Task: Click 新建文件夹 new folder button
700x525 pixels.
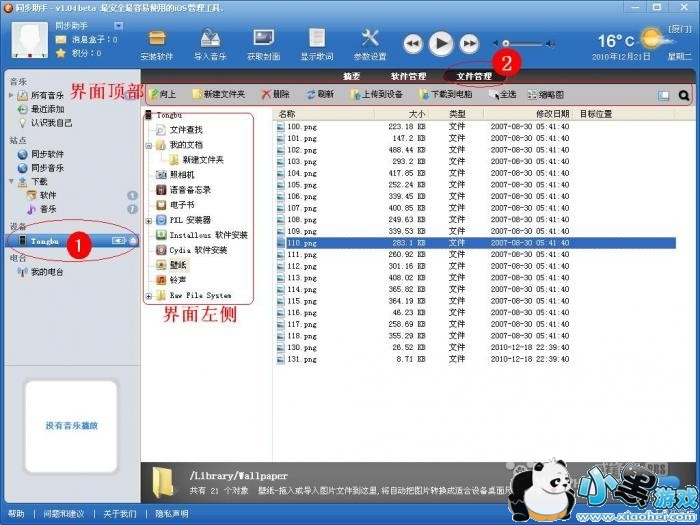Action: (219, 94)
